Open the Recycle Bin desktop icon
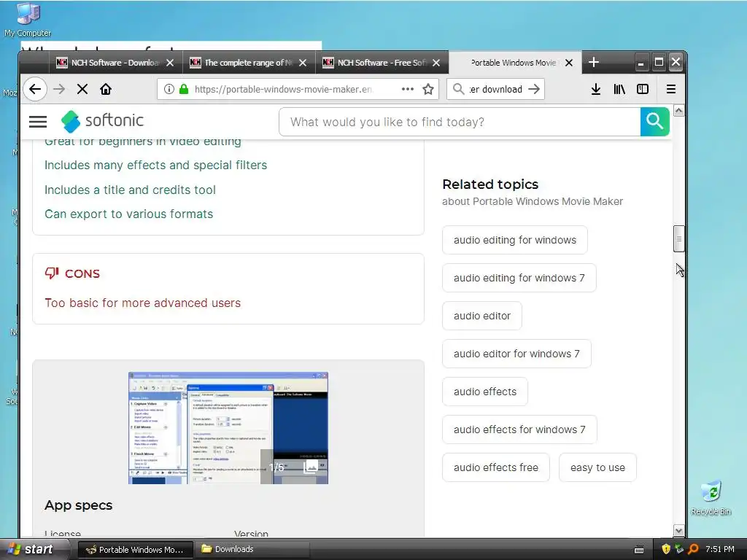 click(x=711, y=497)
